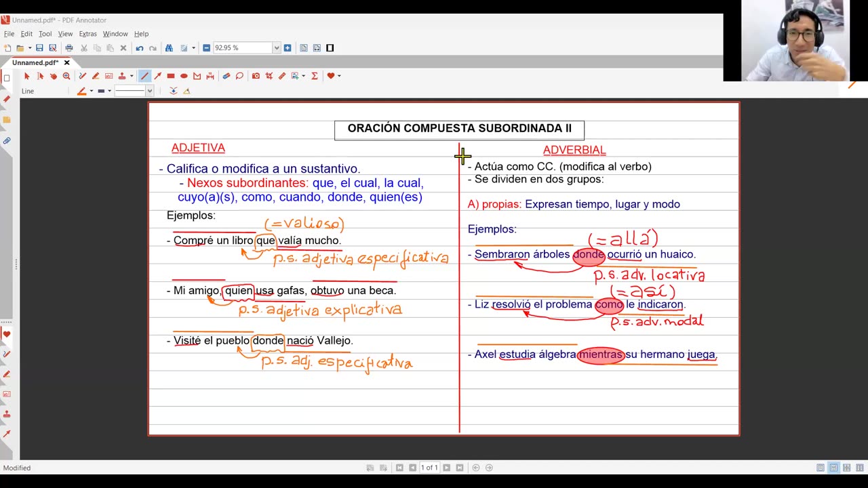The width and height of the screenshot is (868, 488).
Task: Expand the dropdown next to Find tools
Action: coord(193,48)
